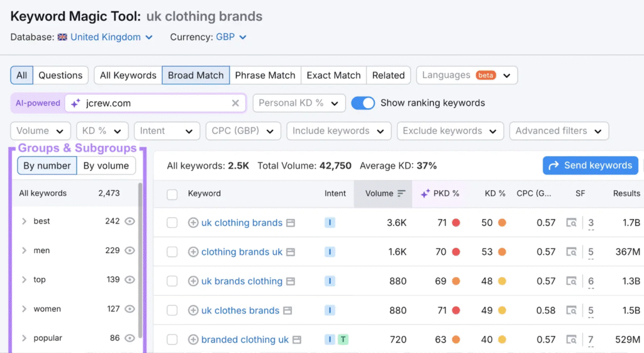View SERP features icon for 'clothing brands uk' row
Viewport: 644px width, 353px height.
click(571, 252)
